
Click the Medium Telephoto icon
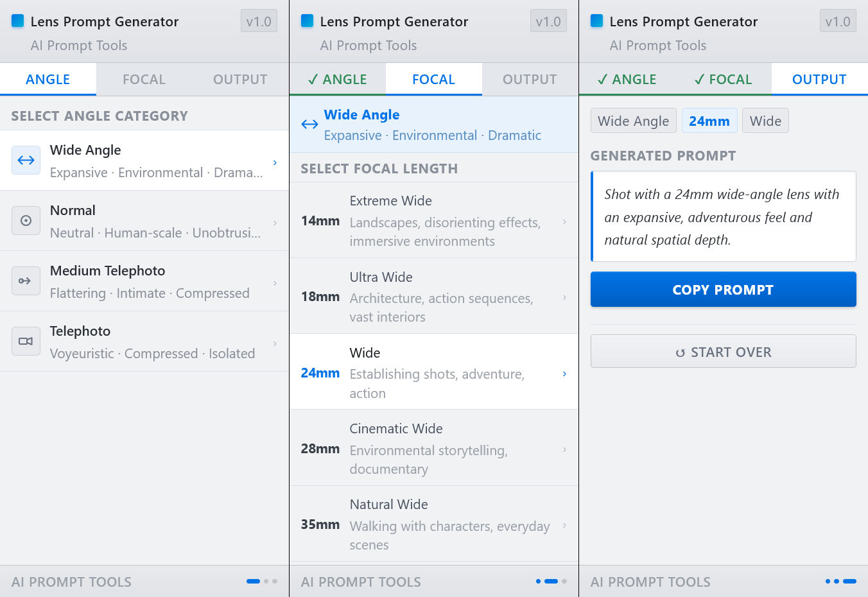pos(26,281)
